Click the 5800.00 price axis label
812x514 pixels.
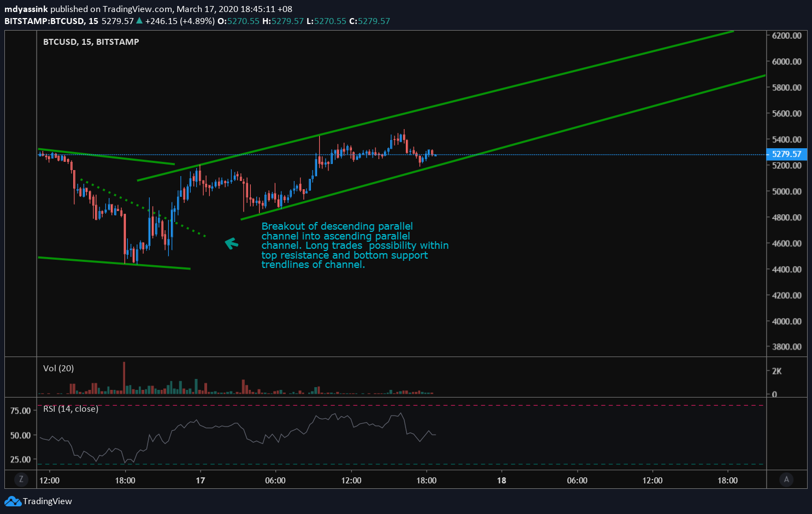tap(787, 87)
